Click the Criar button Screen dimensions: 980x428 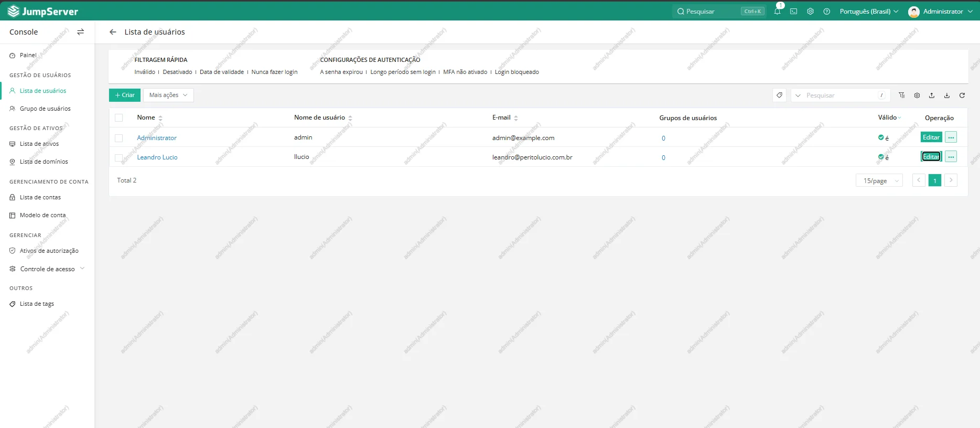pos(125,95)
